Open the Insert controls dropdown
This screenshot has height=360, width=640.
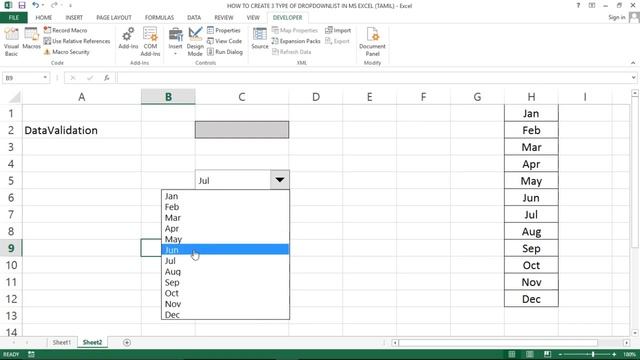coord(176,42)
